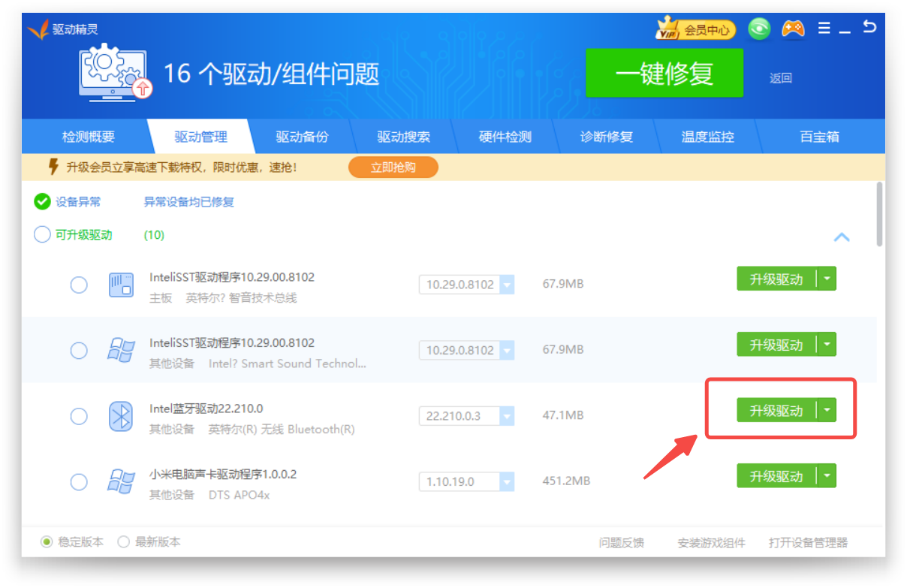Collapse the 可升级驱动 section with chevron
The height and width of the screenshot is (588, 907).
842,237
